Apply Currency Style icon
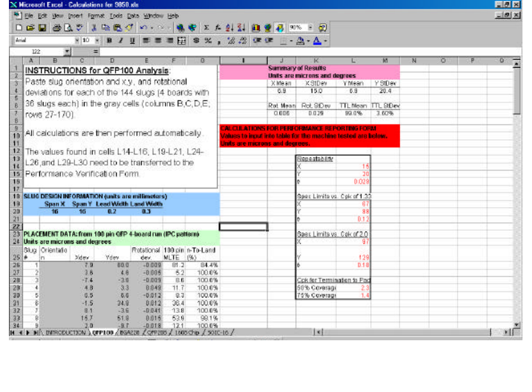This screenshot has height=392, width=532. (196, 40)
